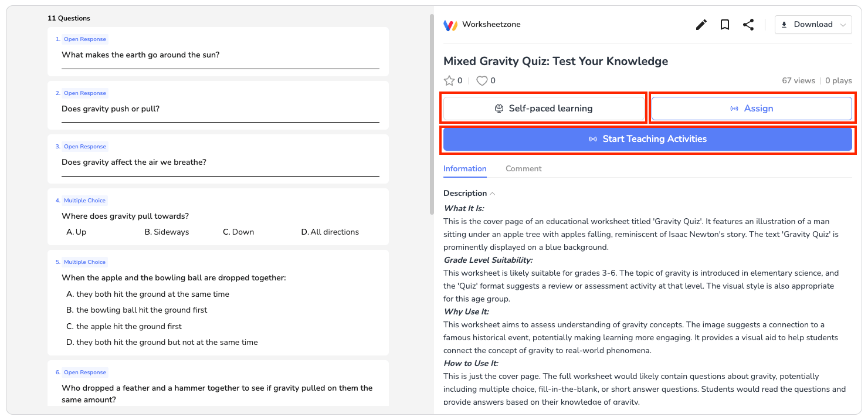This screenshot has height=420, width=868.
Task: Like the quiz with the heart icon
Action: (481, 80)
